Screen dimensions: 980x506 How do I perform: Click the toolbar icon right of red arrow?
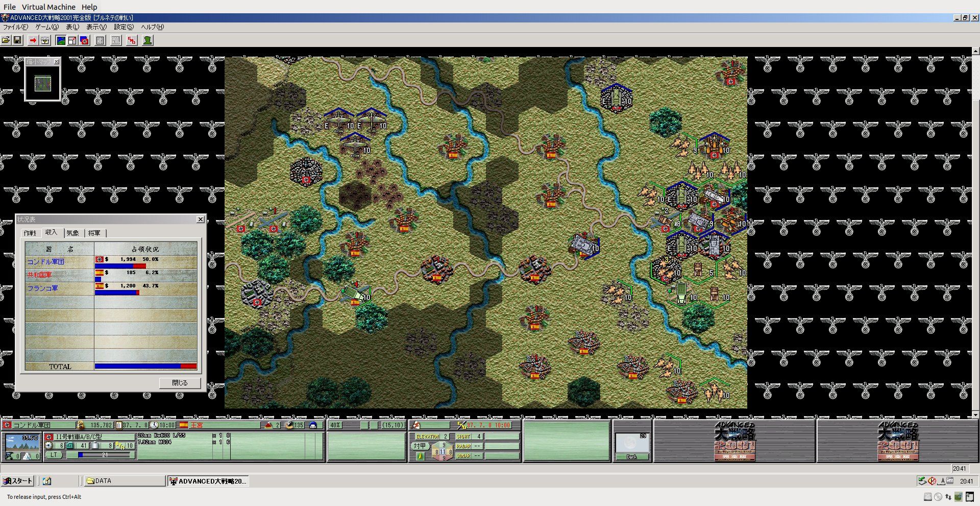point(45,40)
